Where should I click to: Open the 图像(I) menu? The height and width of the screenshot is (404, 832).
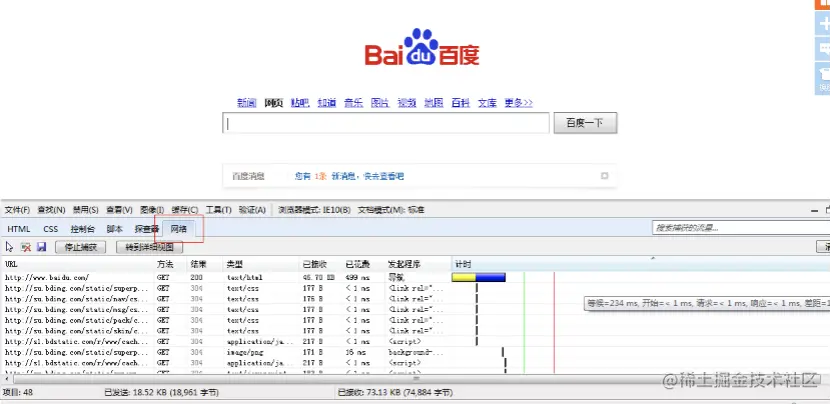pyautogui.click(x=152, y=210)
